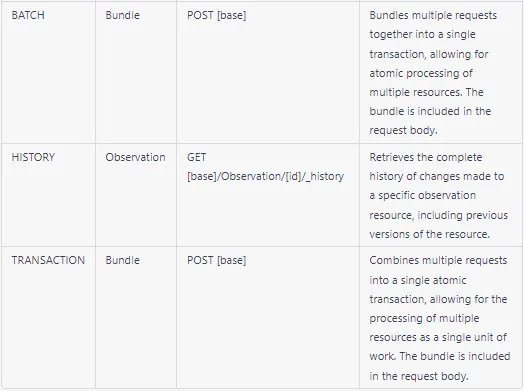
Task: Click 'in the request body.' last line
Action: click(x=419, y=376)
